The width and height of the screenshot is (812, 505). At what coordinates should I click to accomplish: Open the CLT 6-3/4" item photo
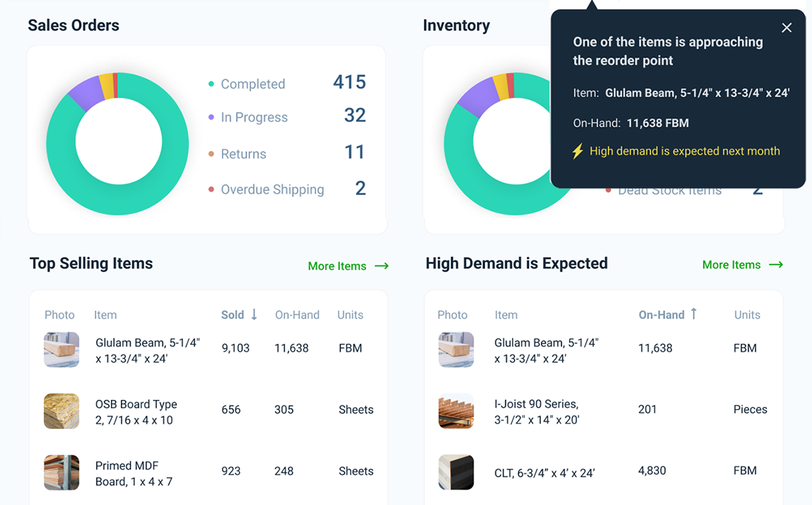[456, 472]
